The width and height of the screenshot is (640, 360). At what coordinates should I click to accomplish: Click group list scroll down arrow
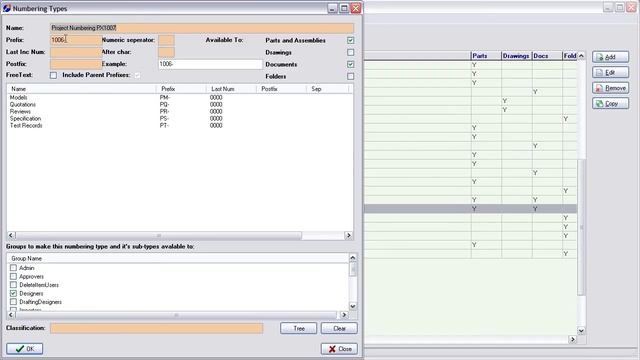pyautogui.click(x=353, y=306)
